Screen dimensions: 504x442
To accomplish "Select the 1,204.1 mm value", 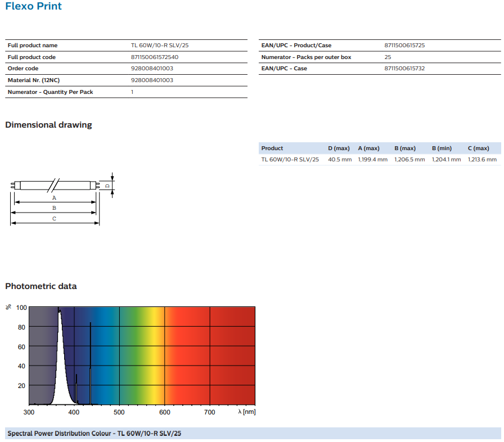I will [446, 160].
